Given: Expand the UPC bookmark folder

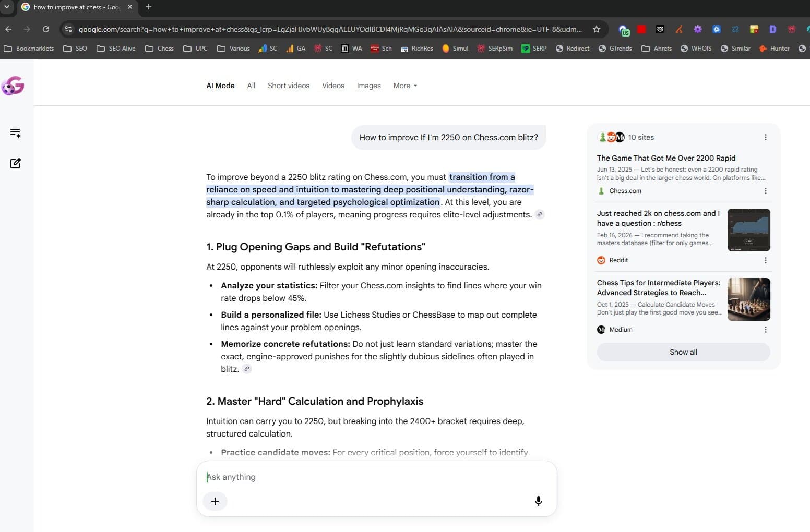Looking at the screenshot, I should point(195,49).
